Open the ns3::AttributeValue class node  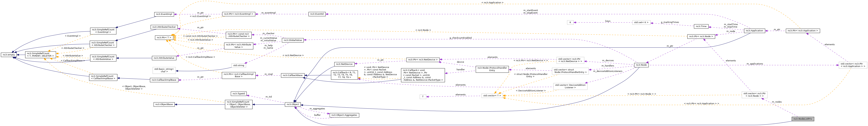point(164,58)
